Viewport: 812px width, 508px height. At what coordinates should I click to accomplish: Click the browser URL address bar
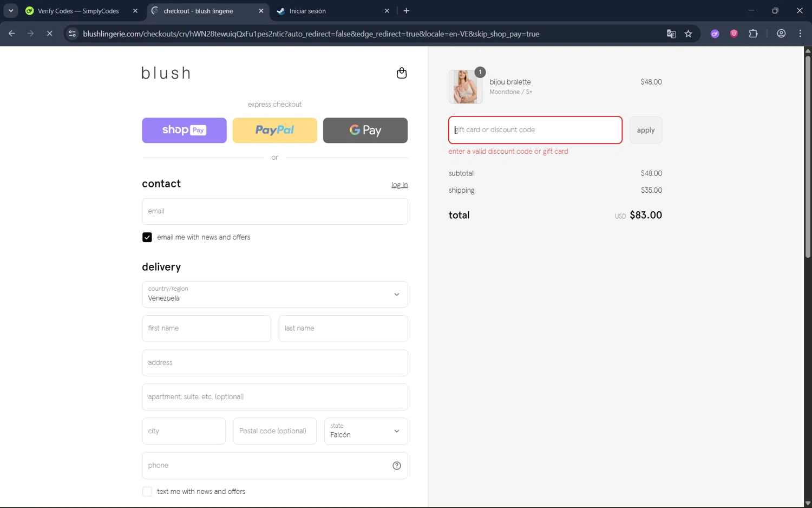[311, 34]
